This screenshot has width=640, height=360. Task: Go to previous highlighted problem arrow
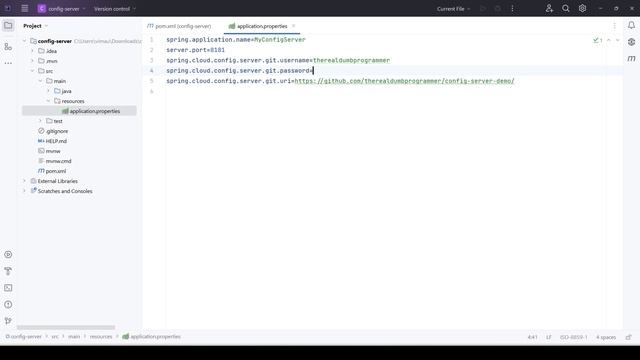pos(609,40)
